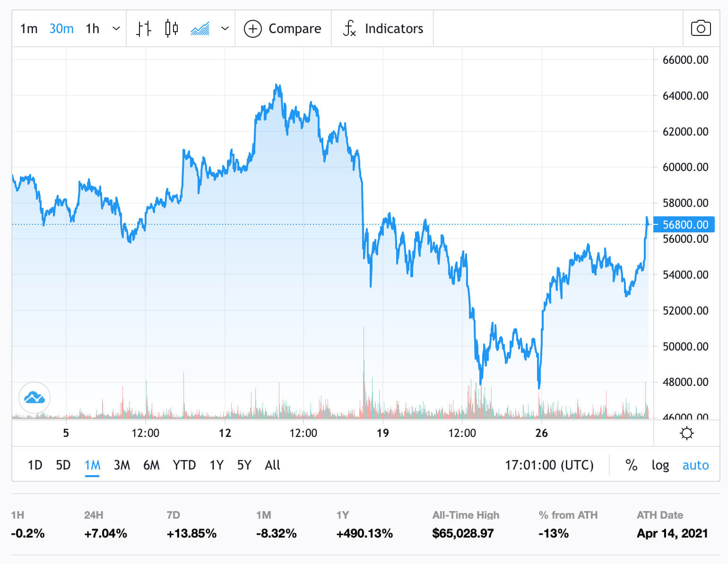Viewport: 728px width, 564px height.
Task: Open the cloud publish icon bottom left
Action: click(x=34, y=398)
